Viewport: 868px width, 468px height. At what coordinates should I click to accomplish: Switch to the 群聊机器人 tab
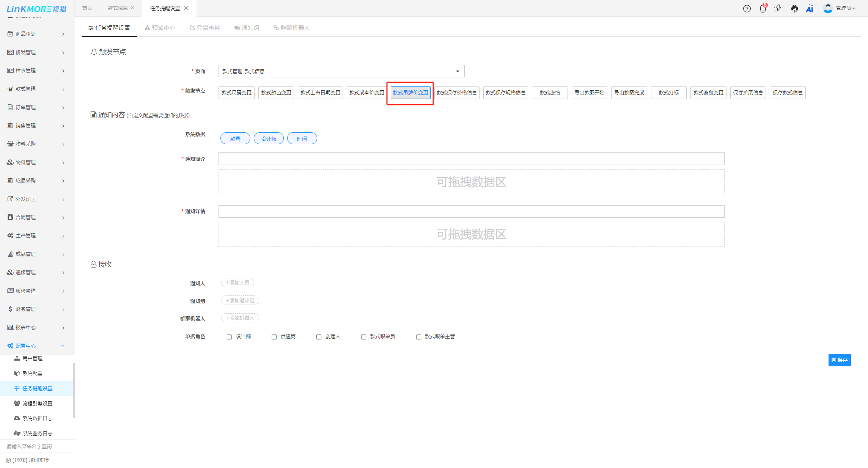tap(291, 28)
